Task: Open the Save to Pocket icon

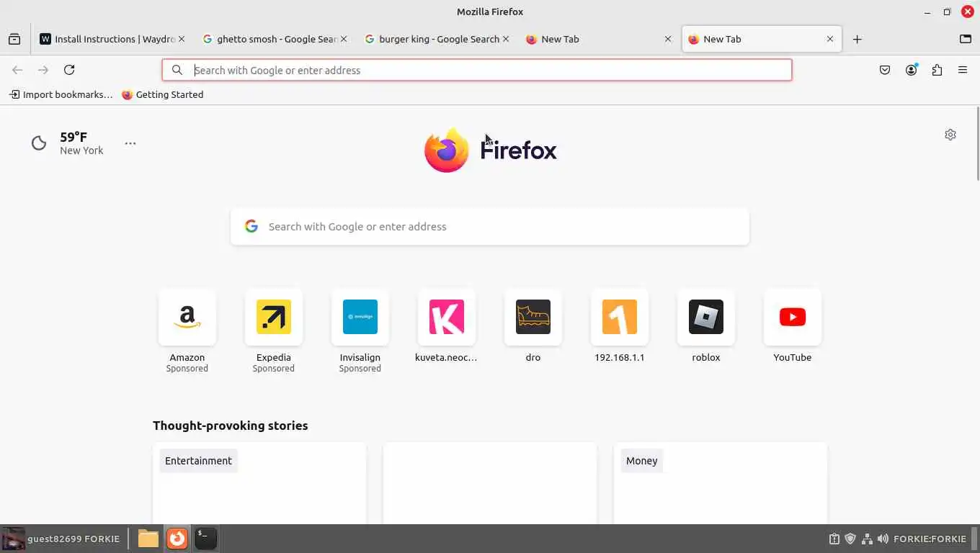Action: pyautogui.click(x=885, y=70)
